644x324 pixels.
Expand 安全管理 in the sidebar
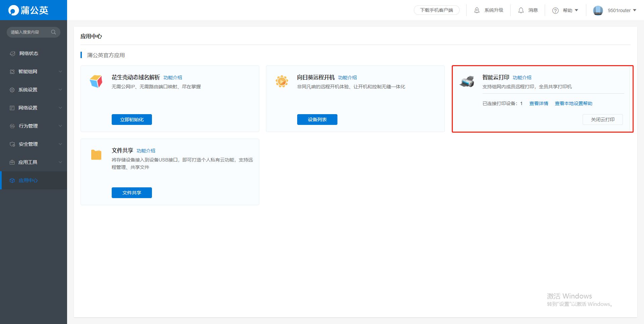pyautogui.click(x=34, y=144)
